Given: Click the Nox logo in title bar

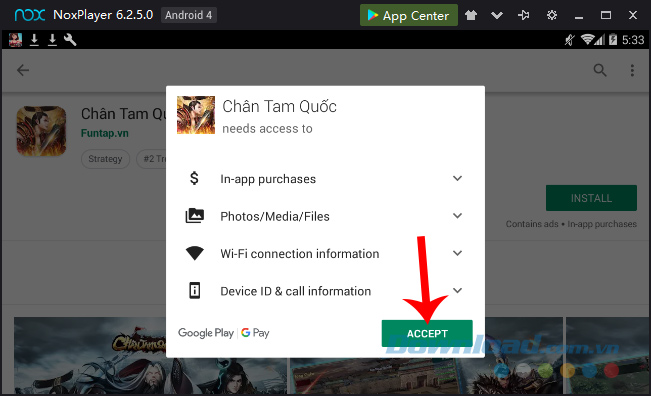Looking at the screenshot, I should pyautogui.click(x=29, y=15).
